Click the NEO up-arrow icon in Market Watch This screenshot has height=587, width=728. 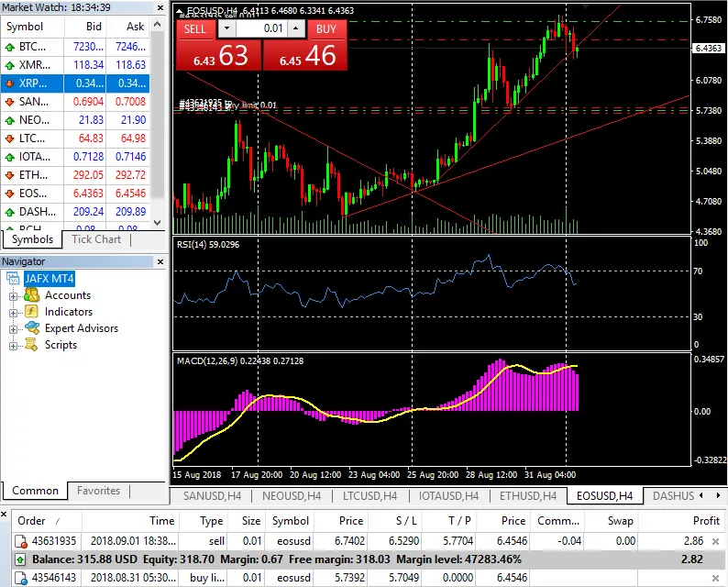[x=9, y=120]
